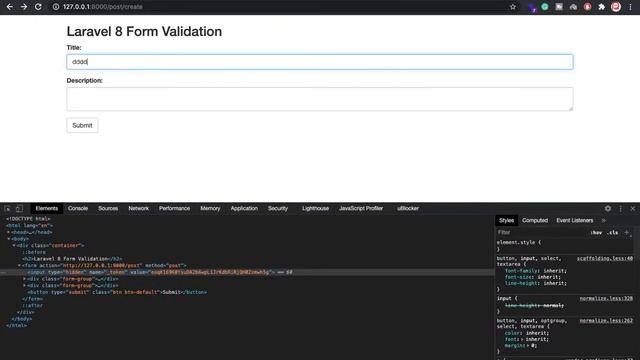Viewport: 640px width, 360px height.
Task: Click the Description textarea
Action: point(320,99)
